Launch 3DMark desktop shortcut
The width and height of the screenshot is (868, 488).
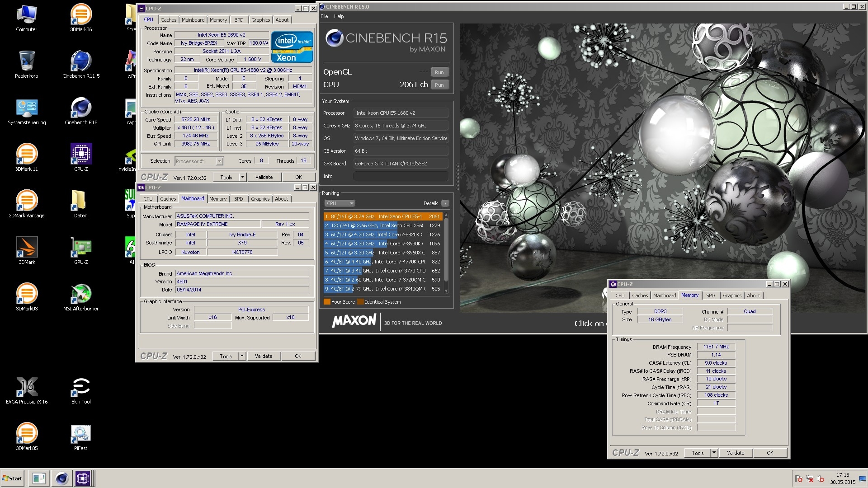[x=26, y=251]
